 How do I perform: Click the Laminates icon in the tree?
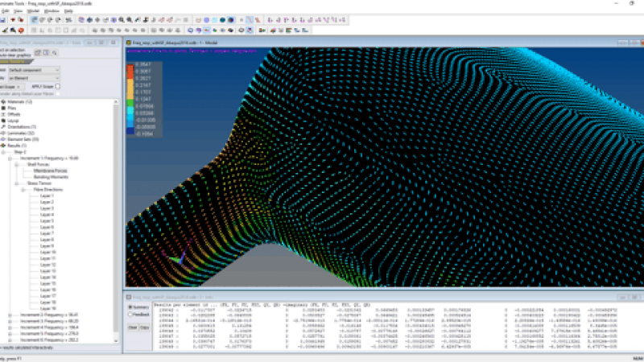click(3, 134)
